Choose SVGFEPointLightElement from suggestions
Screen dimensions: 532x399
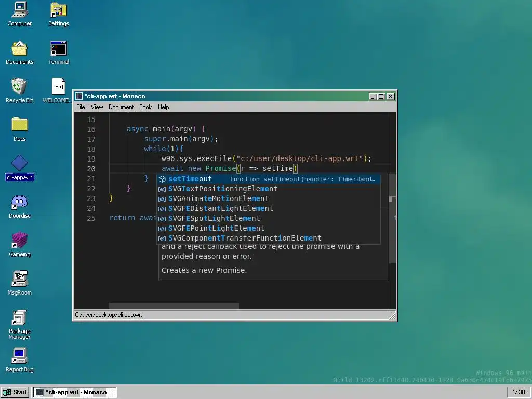268,229
